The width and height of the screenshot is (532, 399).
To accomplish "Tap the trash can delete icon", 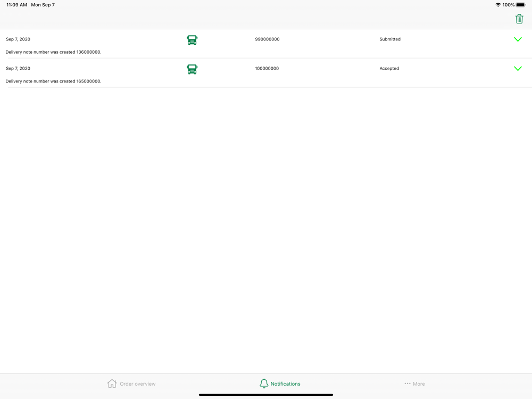I will pyautogui.click(x=519, y=19).
